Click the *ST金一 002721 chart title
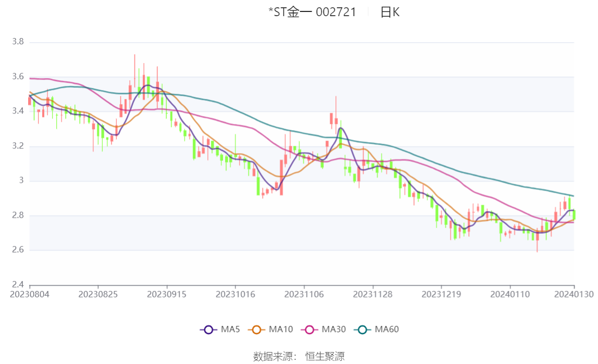 (x=312, y=12)
